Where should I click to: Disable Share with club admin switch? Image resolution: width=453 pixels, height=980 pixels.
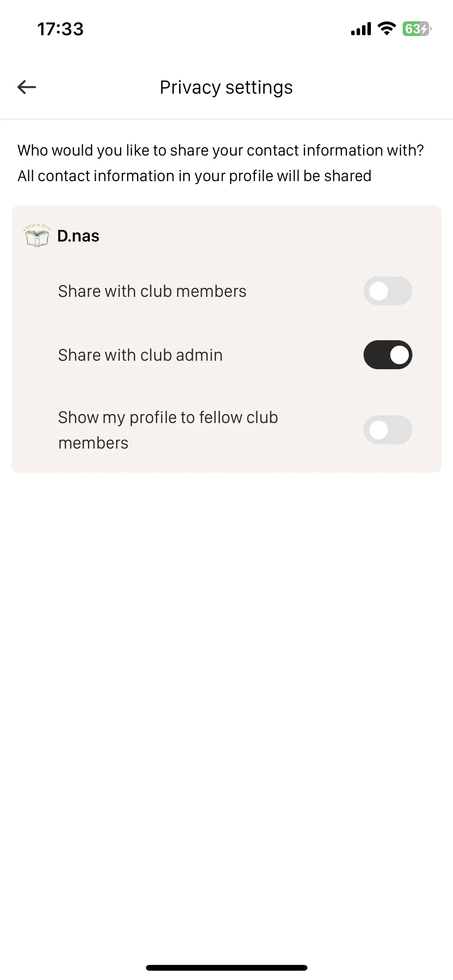click(388, 355)
